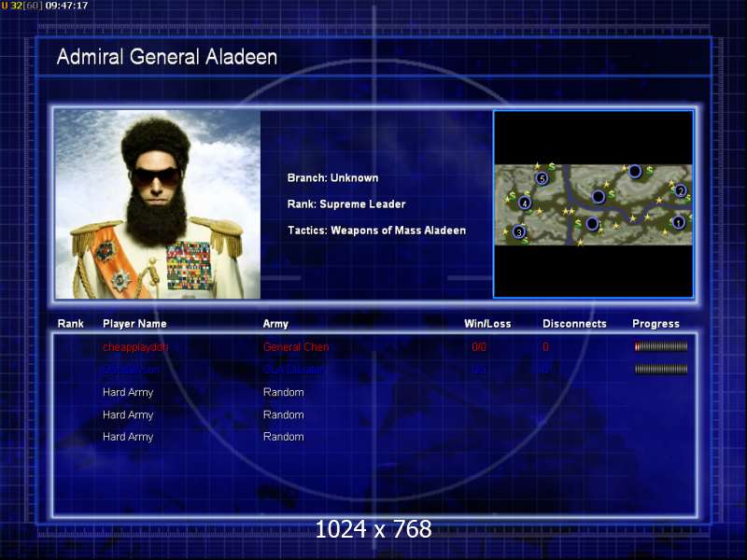Image resolution: width=747 pixels, height=560 pixels.
Task: Click the blue player's progress bar
Action: click(661, 369)
